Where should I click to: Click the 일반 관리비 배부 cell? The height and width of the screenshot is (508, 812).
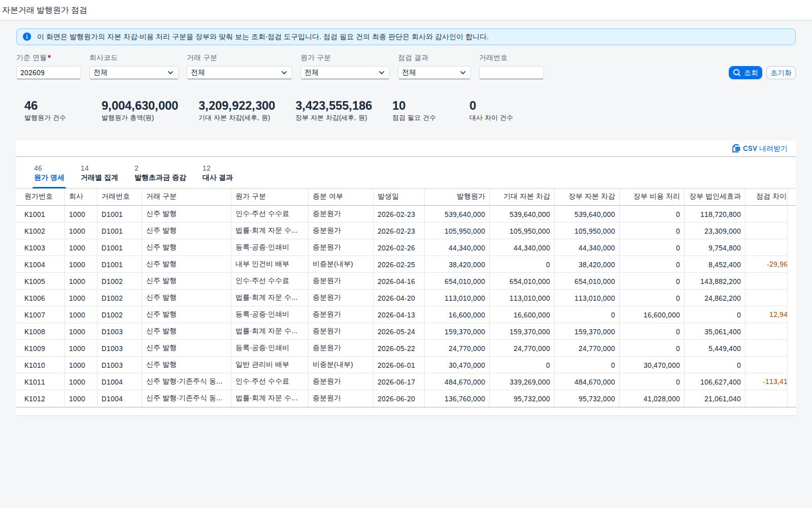pyautogui.click(x=270, y=365)
